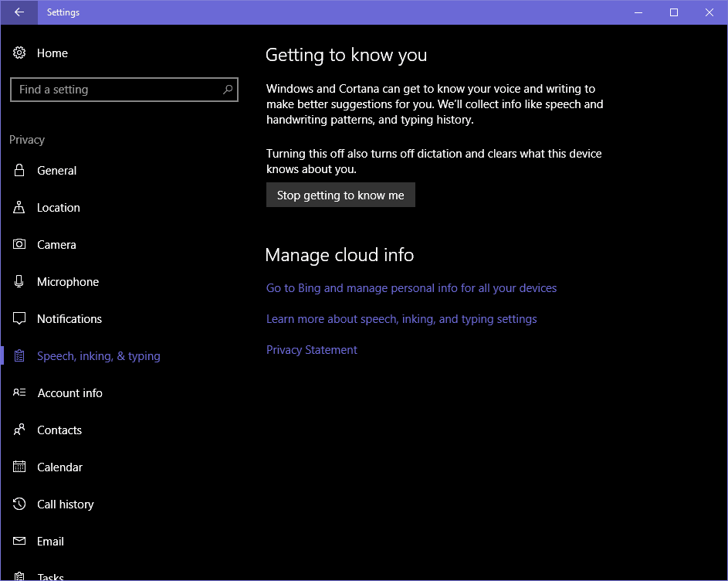Click the Camera privacy icon
The height and width of the screenshot is (581, 728).
pyautogui.click(x=19, y=244)
